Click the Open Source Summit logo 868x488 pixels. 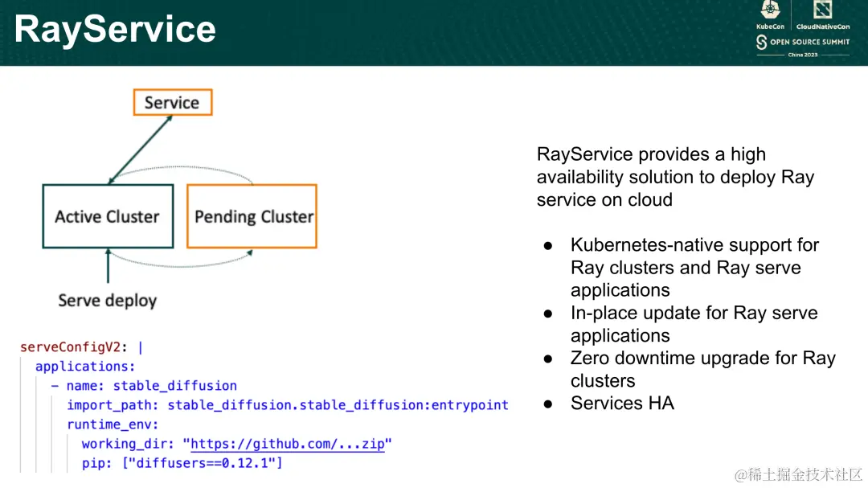pos(803,42)
